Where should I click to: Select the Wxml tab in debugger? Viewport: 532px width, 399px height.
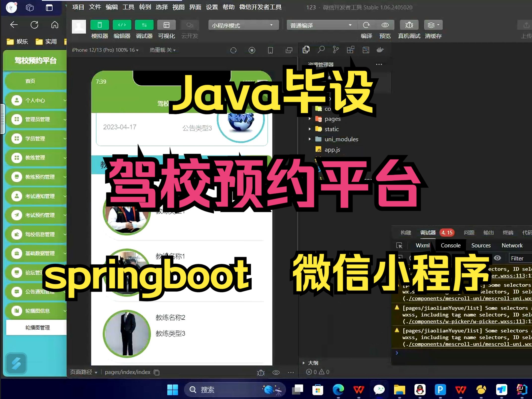[422, 245]
